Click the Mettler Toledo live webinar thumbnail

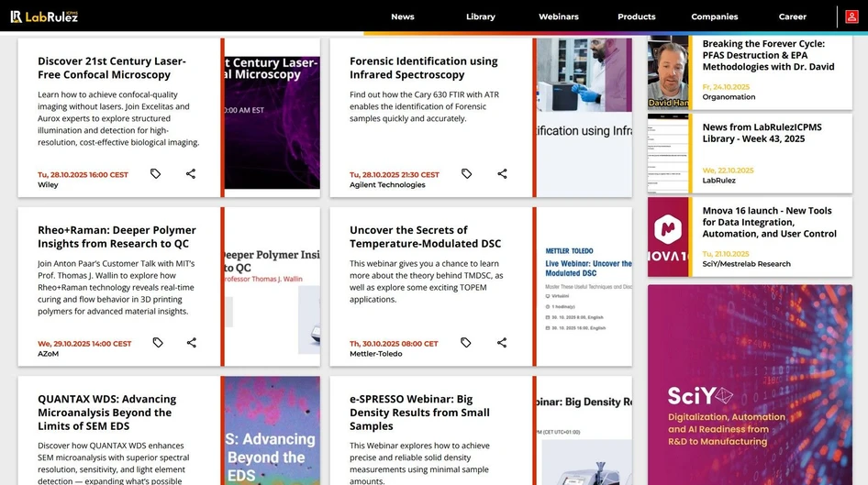click(x=584, y=286)
